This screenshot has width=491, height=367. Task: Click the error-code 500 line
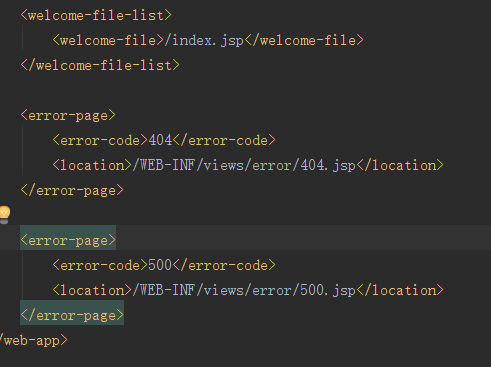pos(164,265)
